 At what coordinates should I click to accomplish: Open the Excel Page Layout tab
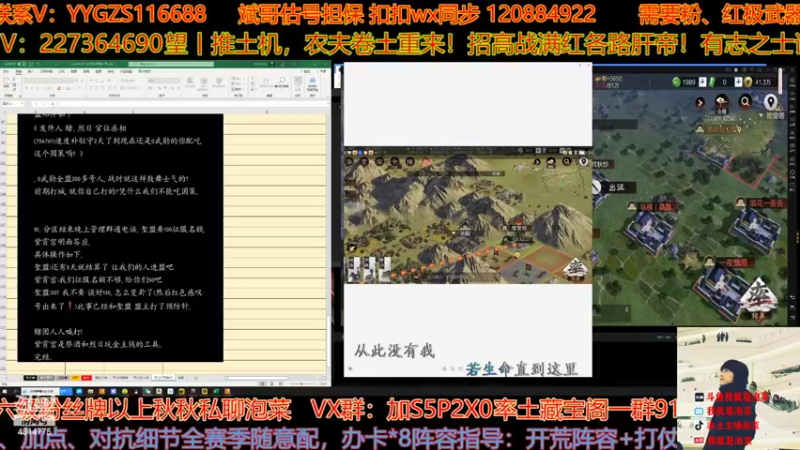pyautogui.click(x=46, y=71)
